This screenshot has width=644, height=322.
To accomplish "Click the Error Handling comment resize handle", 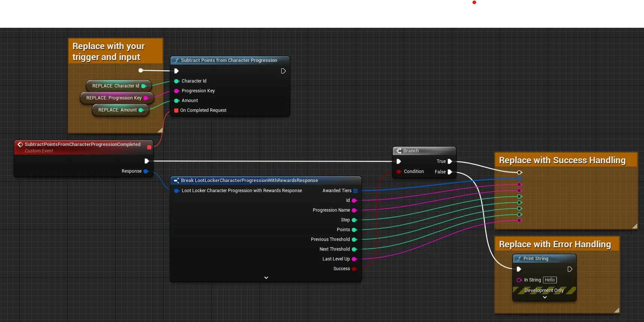I will point(617,310).
